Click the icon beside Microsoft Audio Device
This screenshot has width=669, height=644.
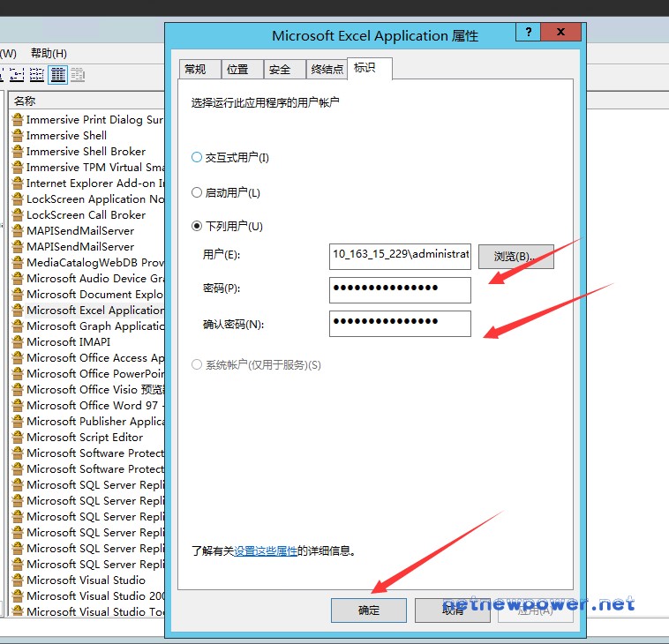click(18, 279)
